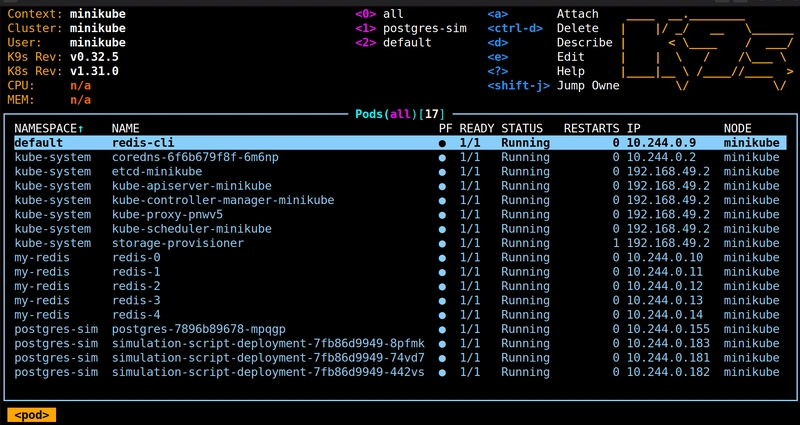The image size is (800, 425).
Task: Click the IP 10.244.0.155 cell
Action: coord(668,329)
